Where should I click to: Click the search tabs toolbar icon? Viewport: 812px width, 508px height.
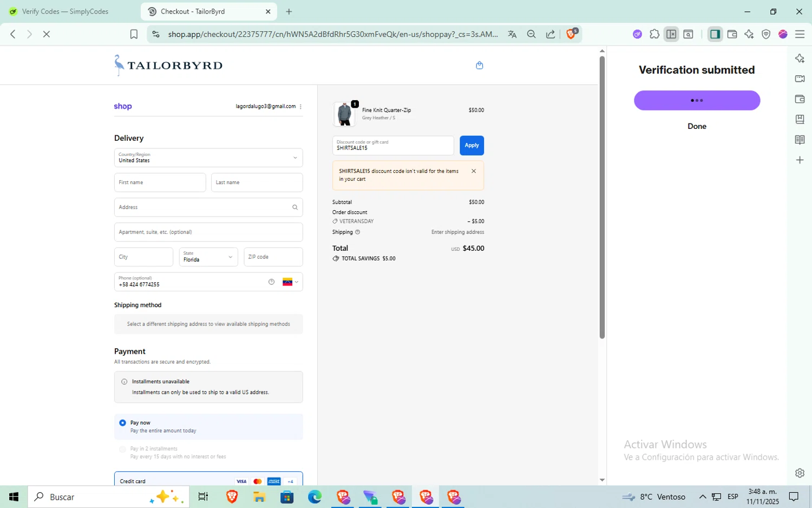(x=688, y=34)
